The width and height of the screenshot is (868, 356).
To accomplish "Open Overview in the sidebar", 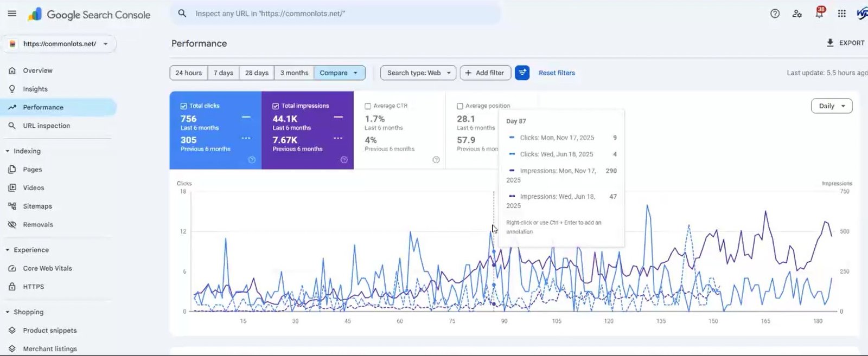I will [x=59, y=70].
